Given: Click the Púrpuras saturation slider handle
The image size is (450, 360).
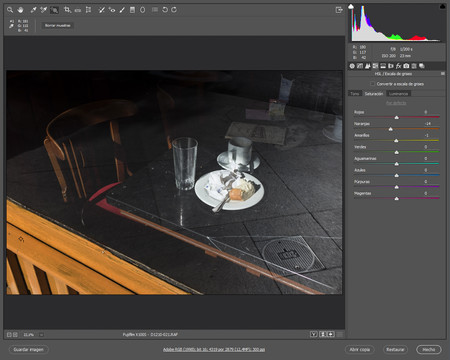Looking at the screenshot, I should click(x=397, y=187).
